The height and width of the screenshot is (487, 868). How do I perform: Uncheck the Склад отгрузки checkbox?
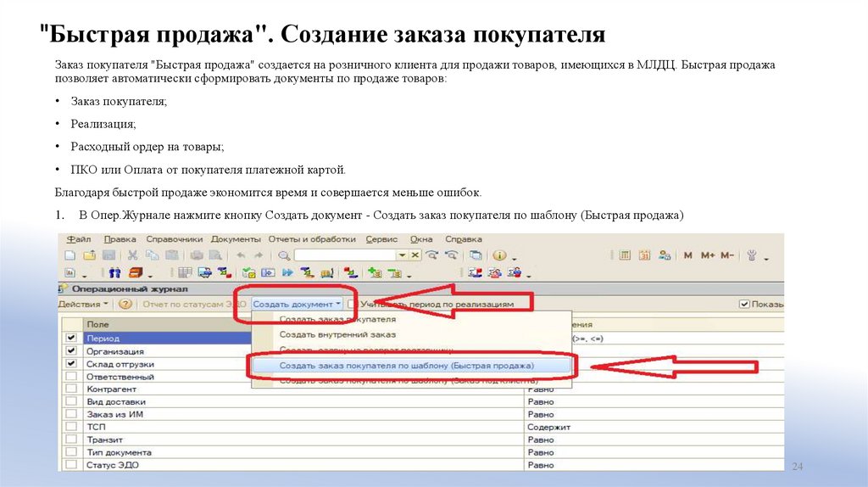tap(71, 363)
